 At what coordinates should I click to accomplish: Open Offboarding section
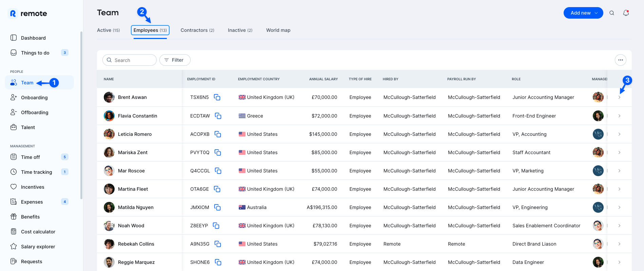(x=35, y=112)
